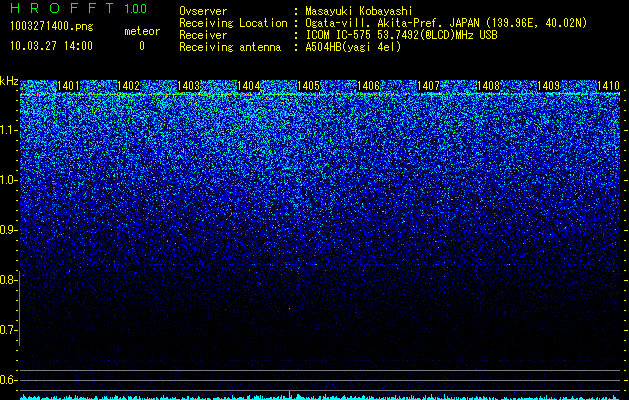Select the file name 1003271400.png
Image resolution: width=629 pixels, height=400 pixels.
[52, 26]
